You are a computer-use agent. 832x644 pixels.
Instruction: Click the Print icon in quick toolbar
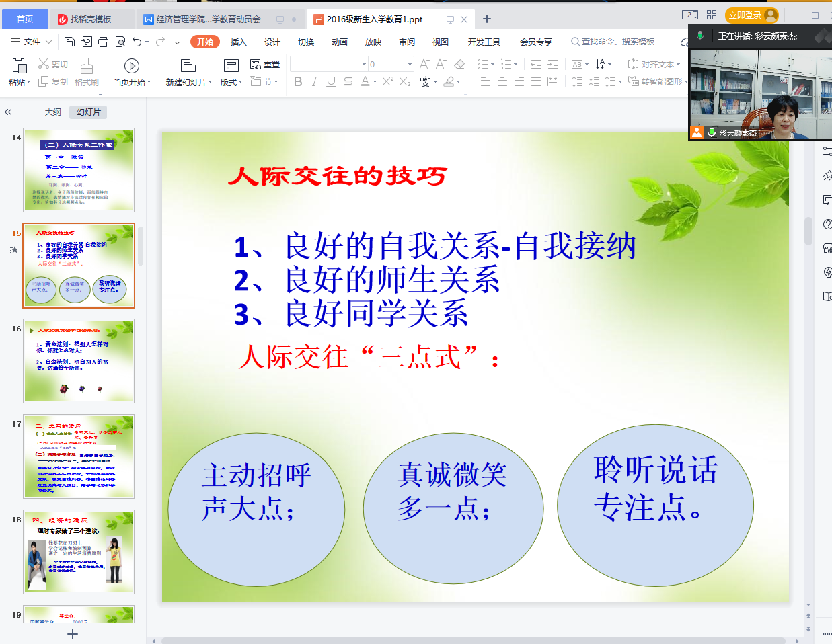pyautogui.click(x=103, y=42)
